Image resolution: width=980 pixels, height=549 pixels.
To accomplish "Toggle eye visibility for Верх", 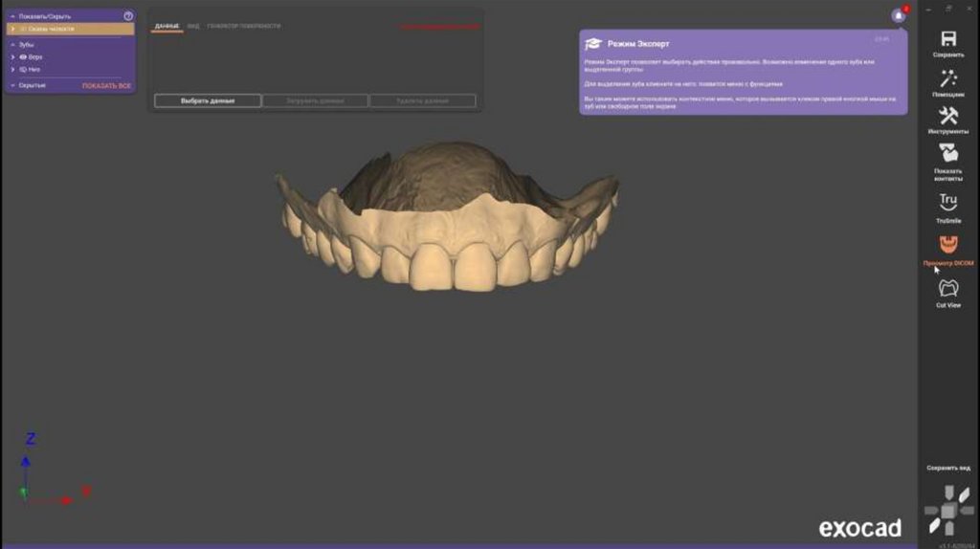I will coord(23,56).
